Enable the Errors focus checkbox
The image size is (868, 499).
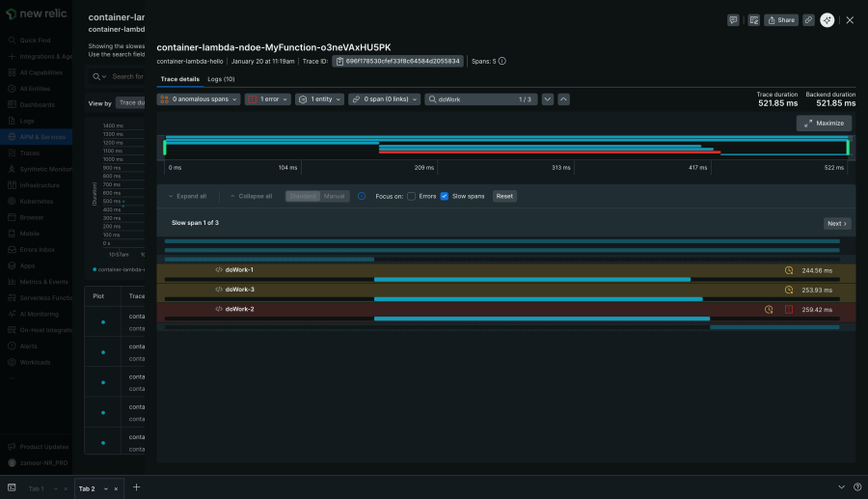tap(412, 196)
